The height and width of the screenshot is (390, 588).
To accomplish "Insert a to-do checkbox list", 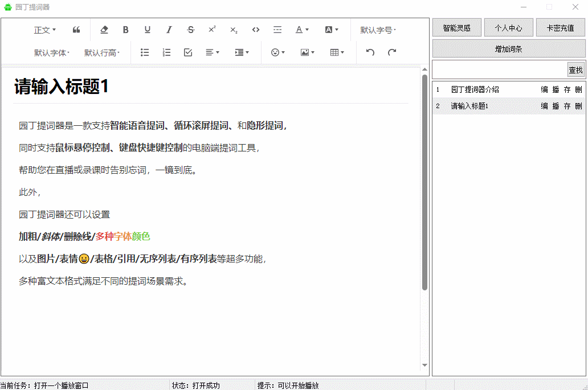I will click(188, 52).
